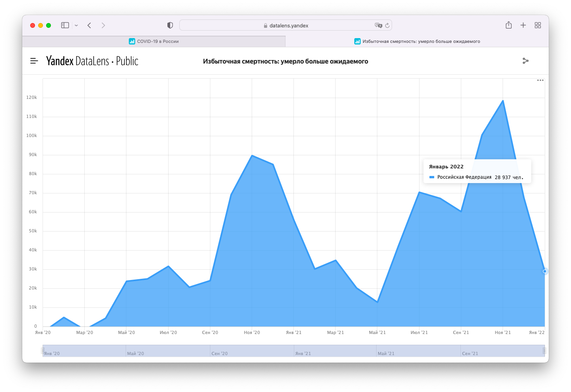Click the Yandex DataLens Public logo

tap(92, 61)
